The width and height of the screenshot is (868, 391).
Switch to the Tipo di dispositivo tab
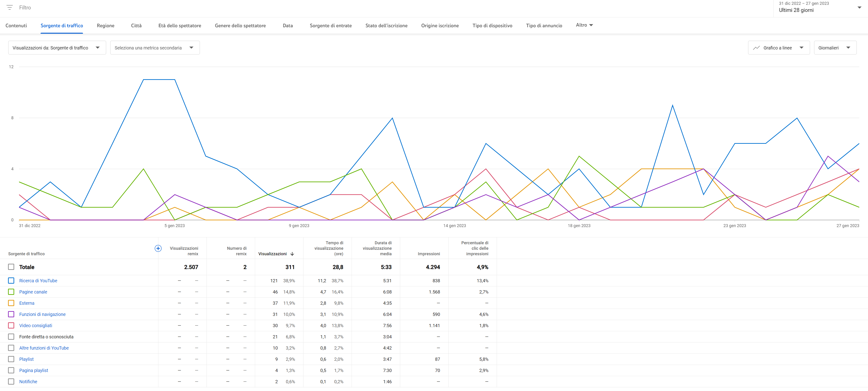pyautogui.click(x=492, y=26)
